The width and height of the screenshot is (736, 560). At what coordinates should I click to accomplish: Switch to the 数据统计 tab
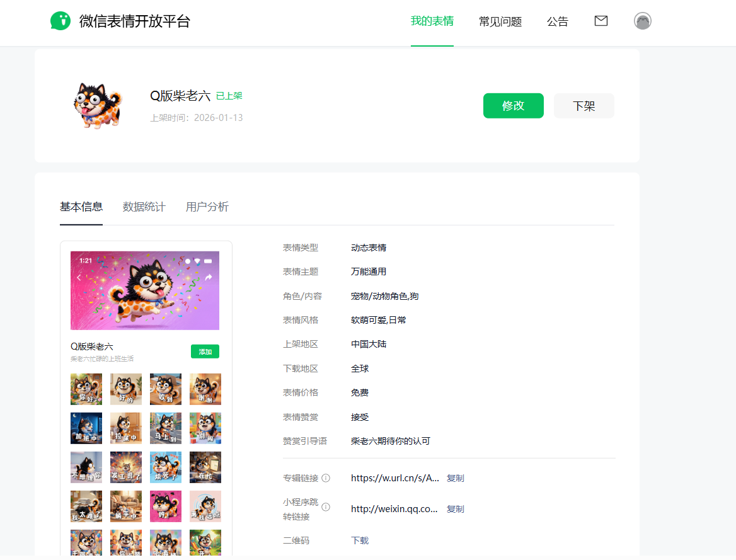pos(144,207)
